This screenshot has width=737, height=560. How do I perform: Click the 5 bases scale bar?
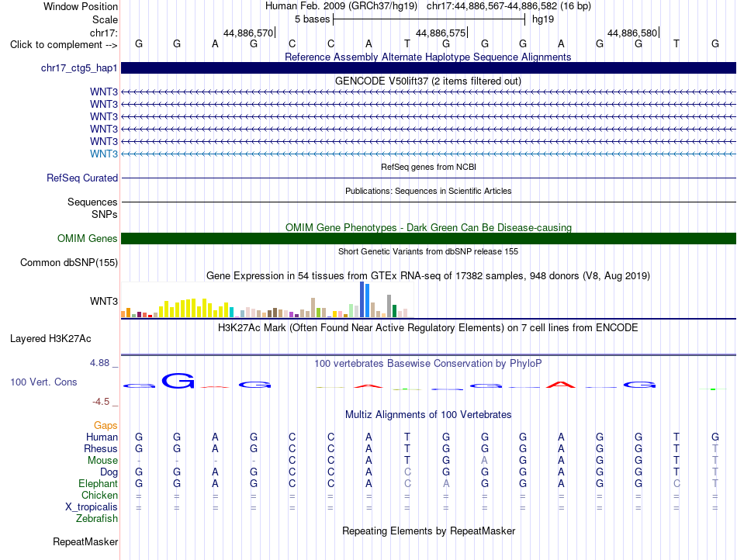click(429, 19)
